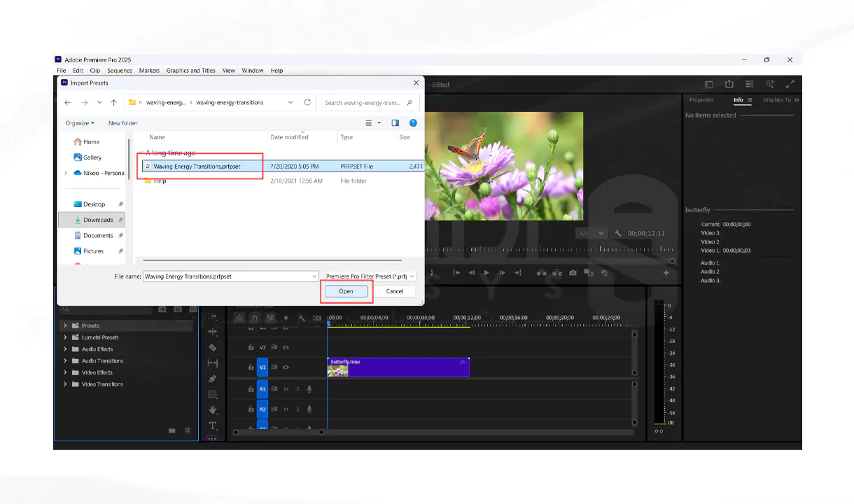Expand the Presets folder arrow in Effects panel
This screenshot has height=504, width=854.
[x=65, y=325]
